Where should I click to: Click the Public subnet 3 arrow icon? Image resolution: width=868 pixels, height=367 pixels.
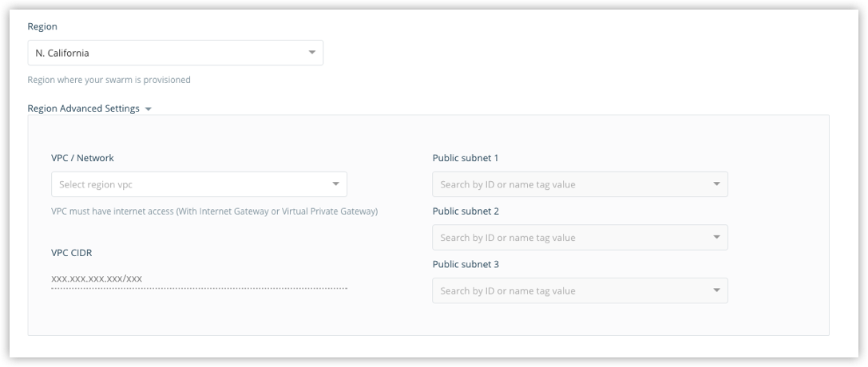716,290
